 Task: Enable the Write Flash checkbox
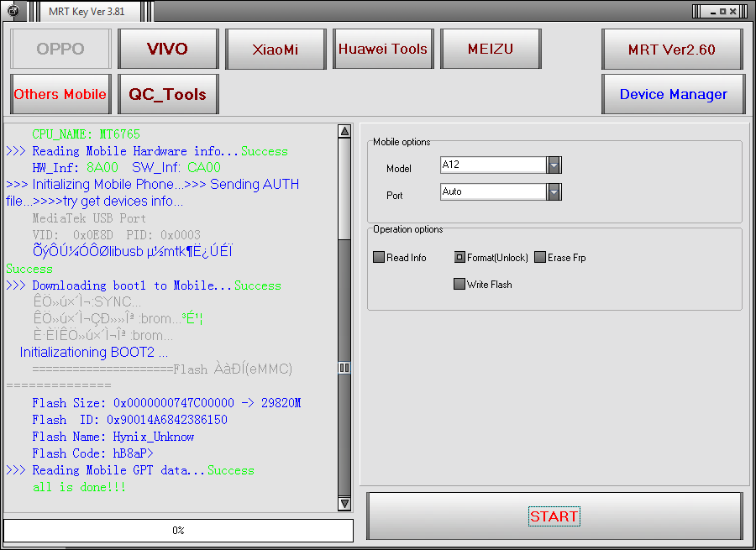[x=459, y=284]
